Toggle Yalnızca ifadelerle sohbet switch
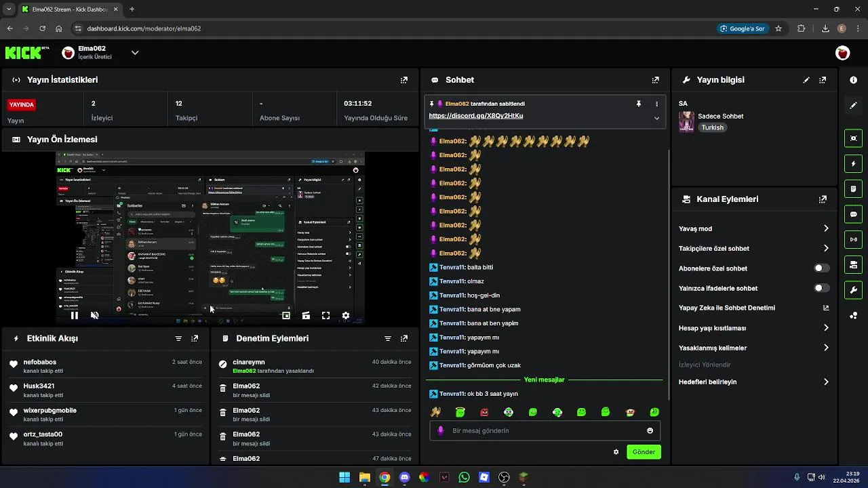The width and height of the screenshot is (868, 488). click(821, 288)
